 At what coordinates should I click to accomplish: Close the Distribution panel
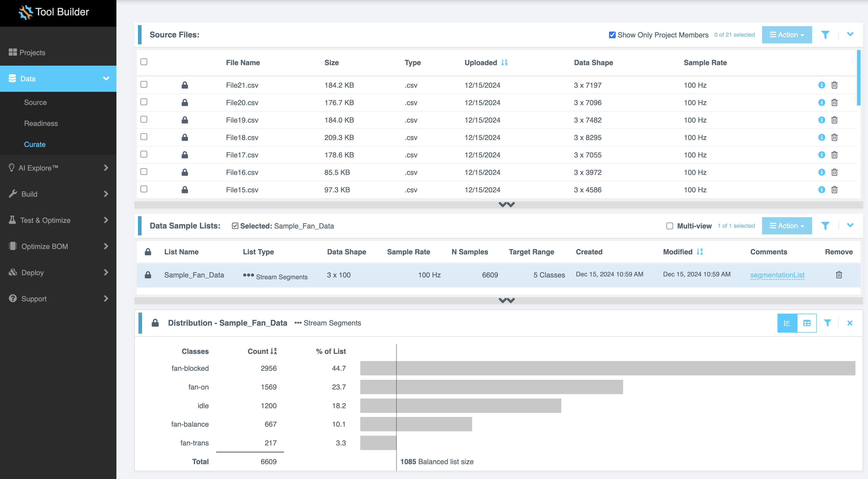click(850, 323)
